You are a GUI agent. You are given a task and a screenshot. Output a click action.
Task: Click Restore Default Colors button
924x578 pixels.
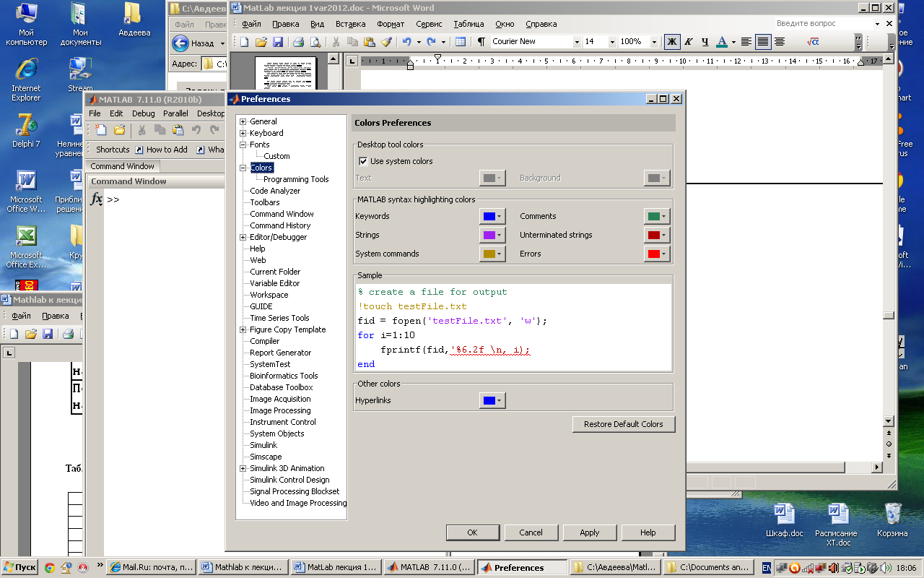coord(624,424)
